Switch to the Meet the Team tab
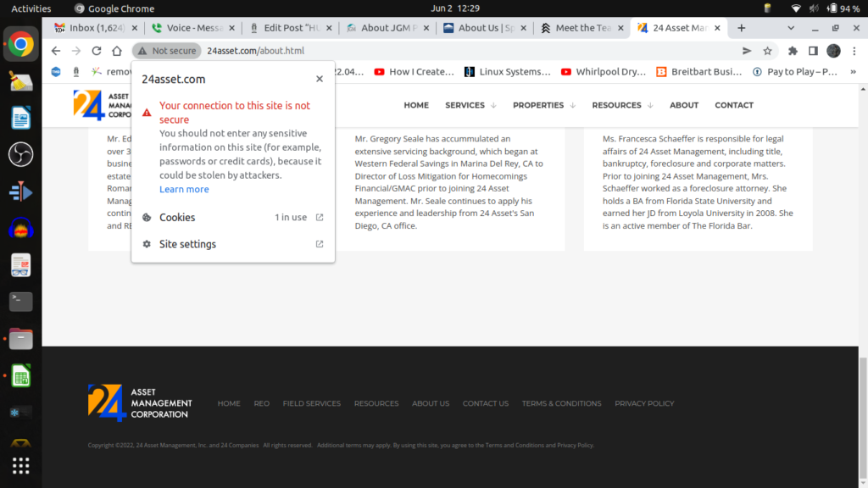This screenshot has height=488, width=868. (583, 28)
